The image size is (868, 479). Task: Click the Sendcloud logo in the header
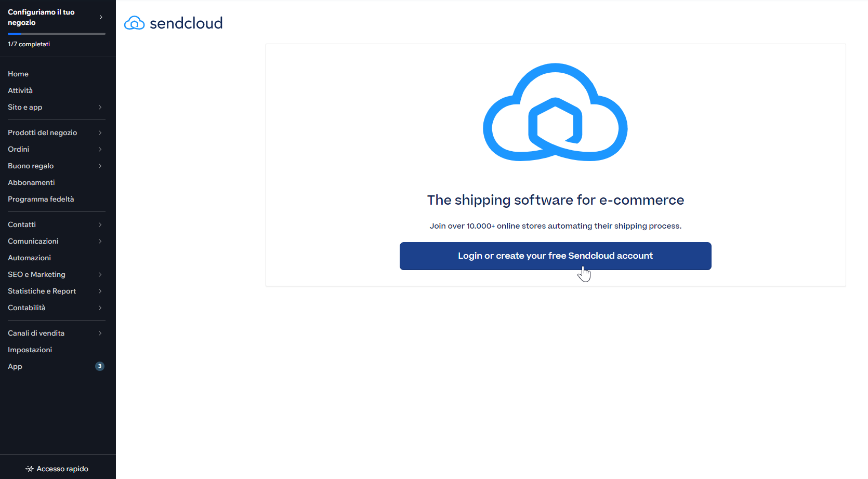[173, 23]
